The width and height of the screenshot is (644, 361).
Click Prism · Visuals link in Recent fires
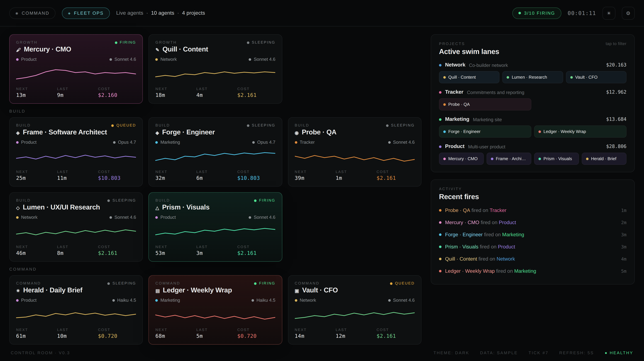pyautogui.click(x=462, y=247)
